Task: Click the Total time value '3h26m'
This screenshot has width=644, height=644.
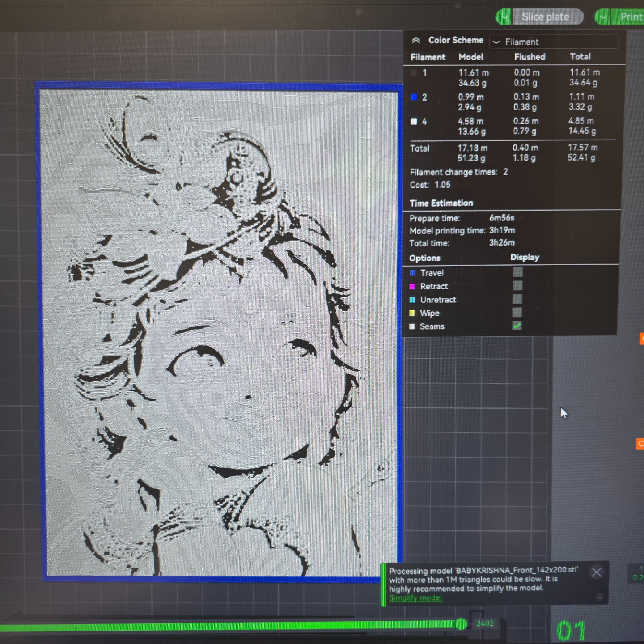Action: [502, 242]
